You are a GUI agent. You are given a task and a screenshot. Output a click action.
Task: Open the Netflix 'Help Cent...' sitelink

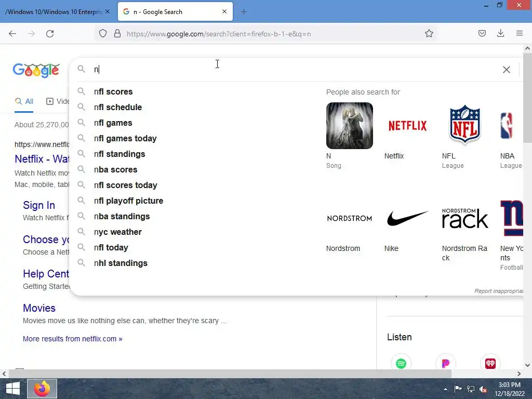(46, 274)
